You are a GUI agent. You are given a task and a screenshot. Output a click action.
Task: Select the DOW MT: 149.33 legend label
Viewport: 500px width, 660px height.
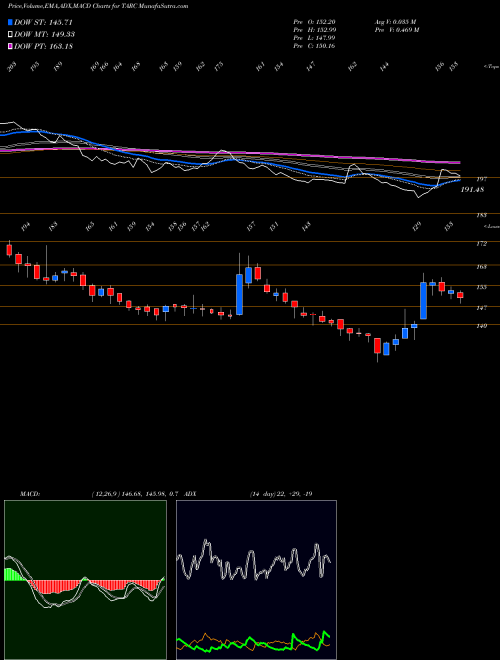(44, 34)
